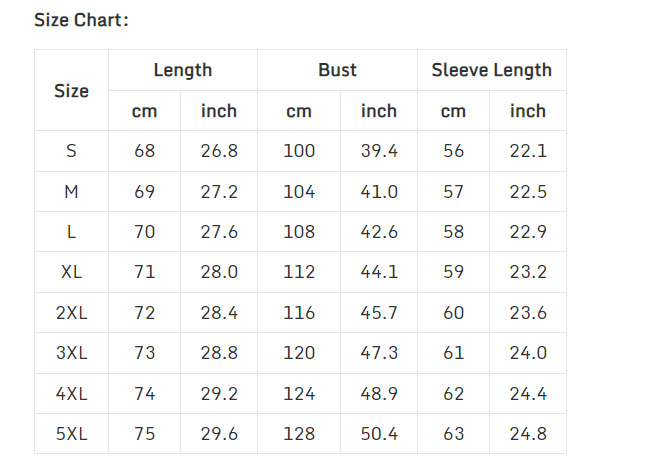Click the 73 cm length cell

tap(145, 353)
